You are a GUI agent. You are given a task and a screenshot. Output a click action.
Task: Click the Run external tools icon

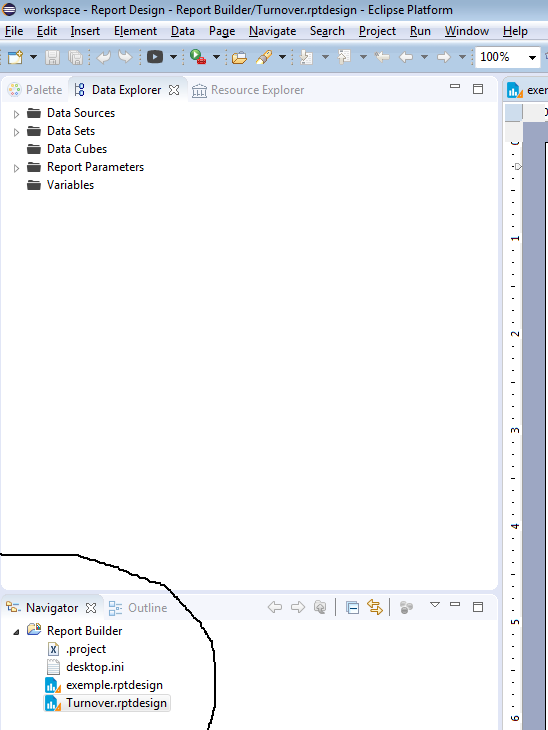[198, 57]
